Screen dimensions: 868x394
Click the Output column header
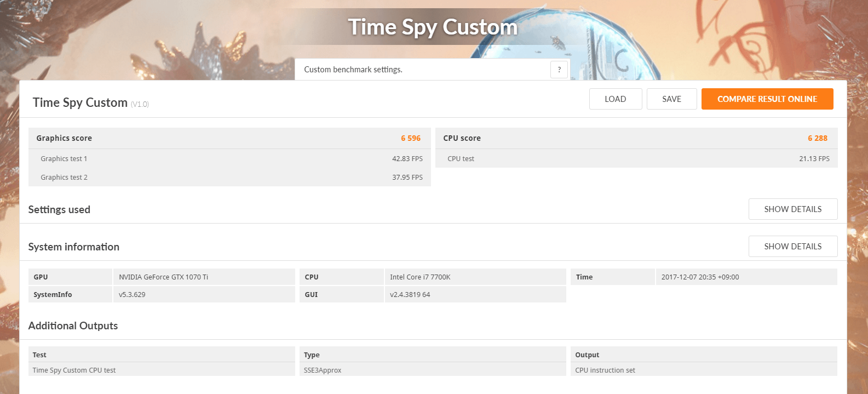point(587,355)
